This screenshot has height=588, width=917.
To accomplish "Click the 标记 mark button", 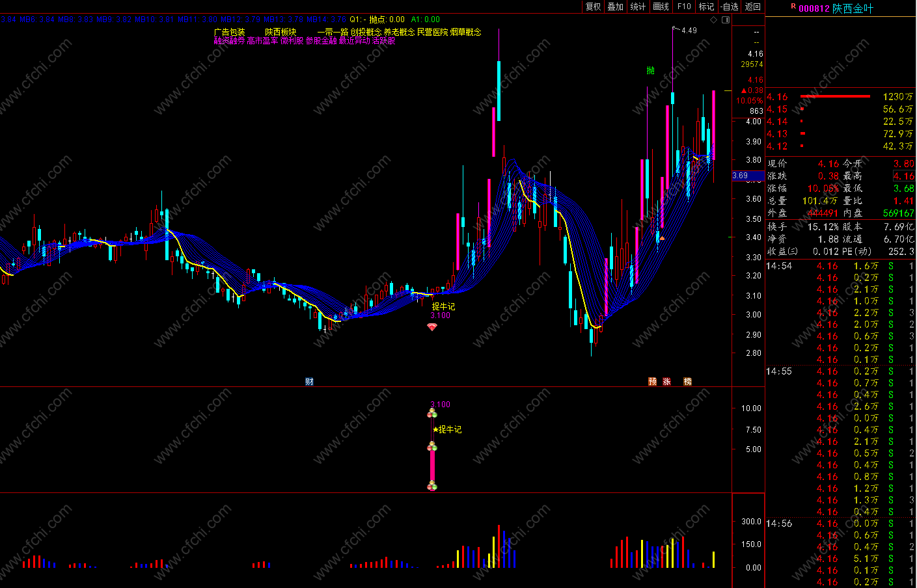I will click(706, 7).
